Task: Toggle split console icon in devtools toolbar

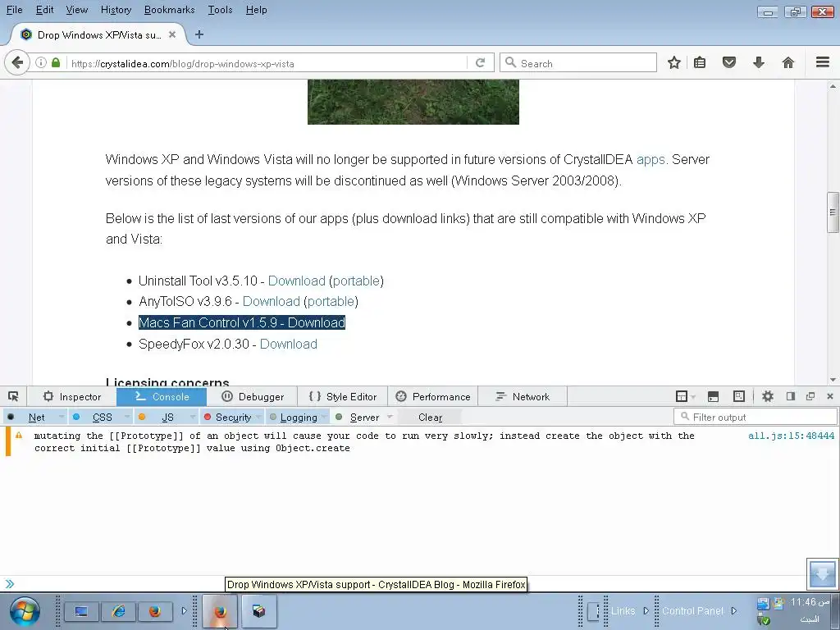Action: pyautogui.click(x=713, y=396)
